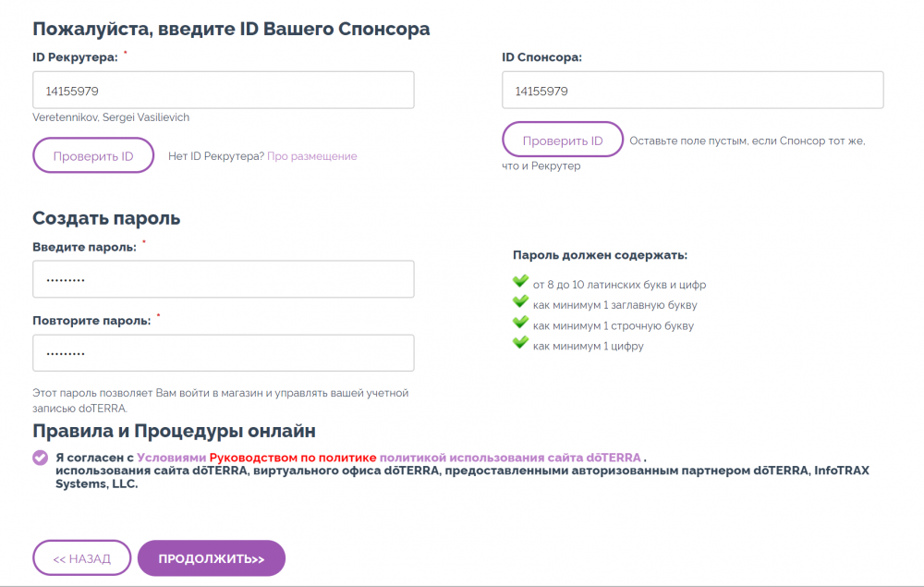924x587 pixels.
Task: Open the Условиями link in the agreement
Action: (172, 458)
